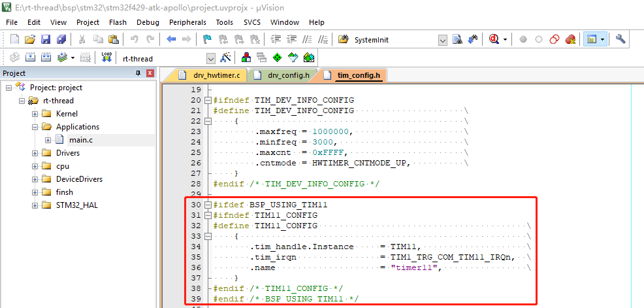Image resolution: width=644 pixels, height=308 pixels.
Task: Click the Save file icon
Action: 46,40
